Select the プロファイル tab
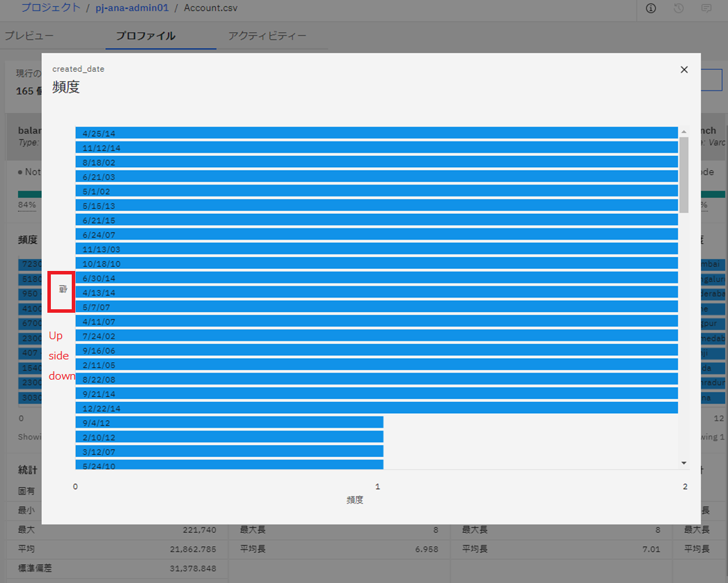 146,36
